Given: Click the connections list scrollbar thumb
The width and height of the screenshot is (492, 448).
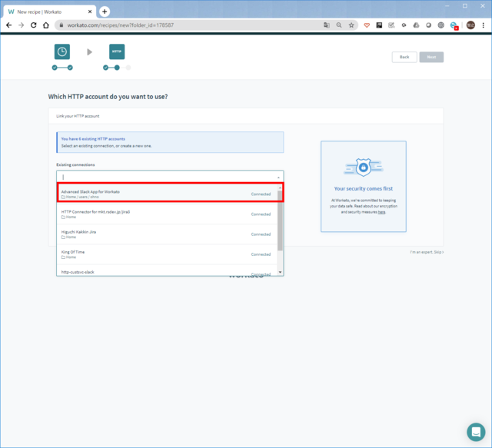Looking at the screenshot, I should tap(280, 221).
